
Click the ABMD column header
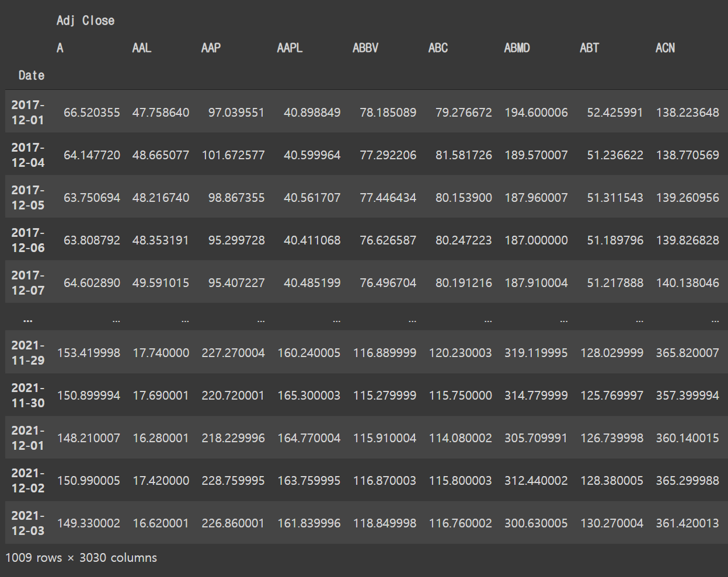(517, 48)
